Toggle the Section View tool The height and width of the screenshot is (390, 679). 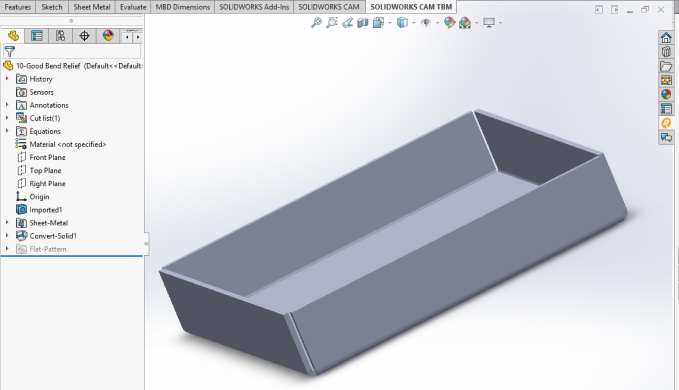pos(363,23)
